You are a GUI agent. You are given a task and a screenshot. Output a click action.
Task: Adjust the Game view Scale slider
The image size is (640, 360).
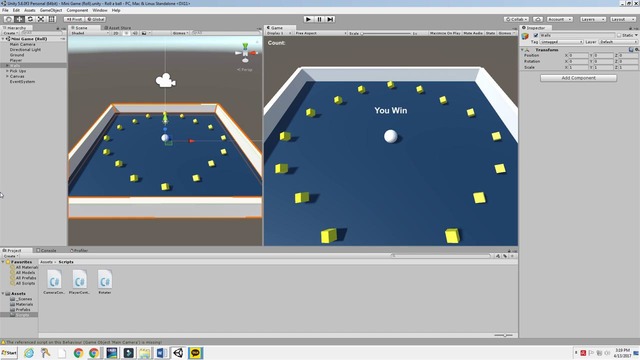[x=386, y=33]
